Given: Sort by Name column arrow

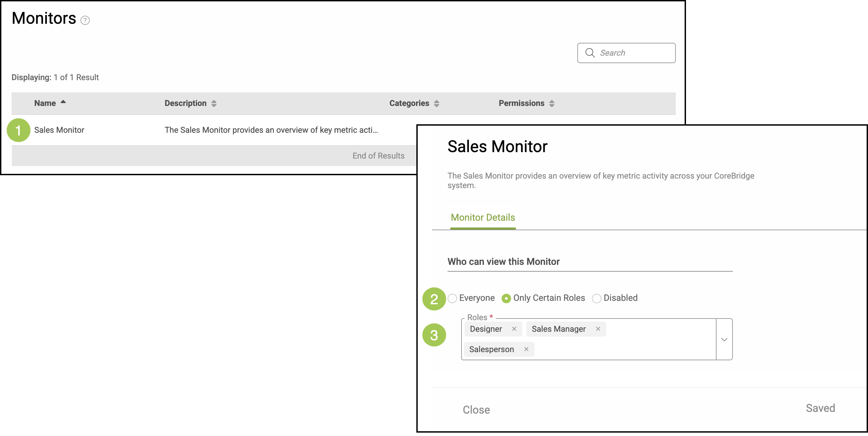Looking at the screenshot, I should coord(63,102).
